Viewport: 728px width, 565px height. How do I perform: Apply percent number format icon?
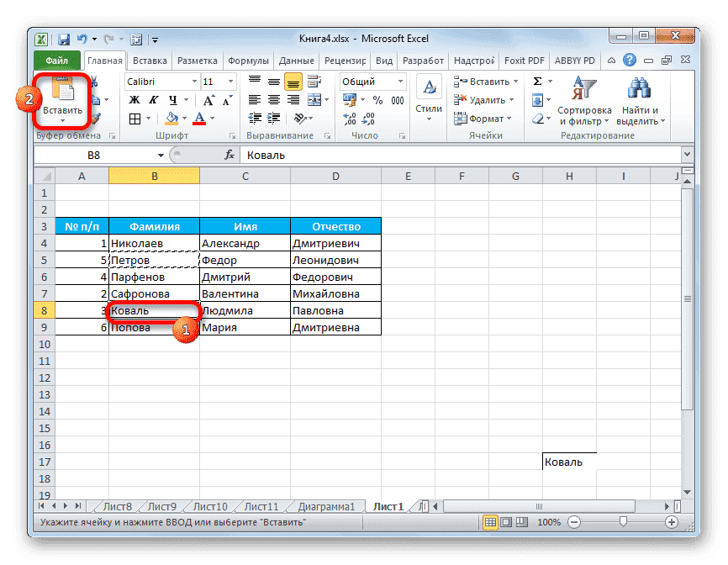[377, 101]
